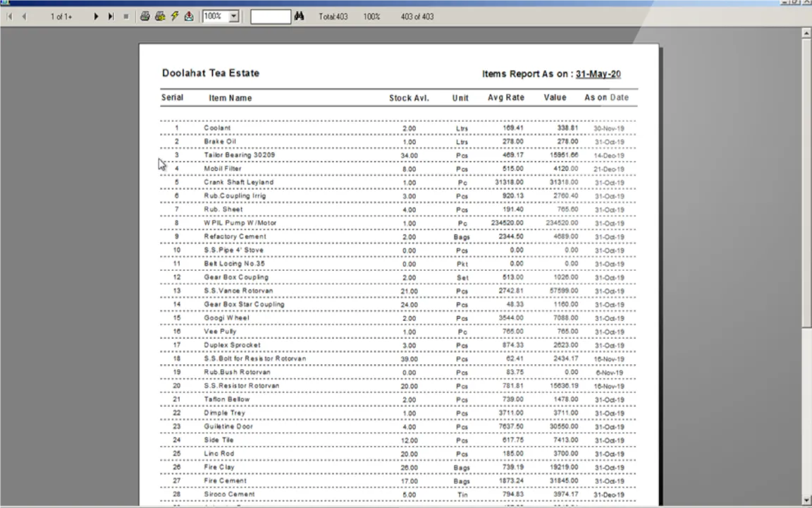Select the Brake Oil item name
The image size is (812, 508).
[220, 142]
